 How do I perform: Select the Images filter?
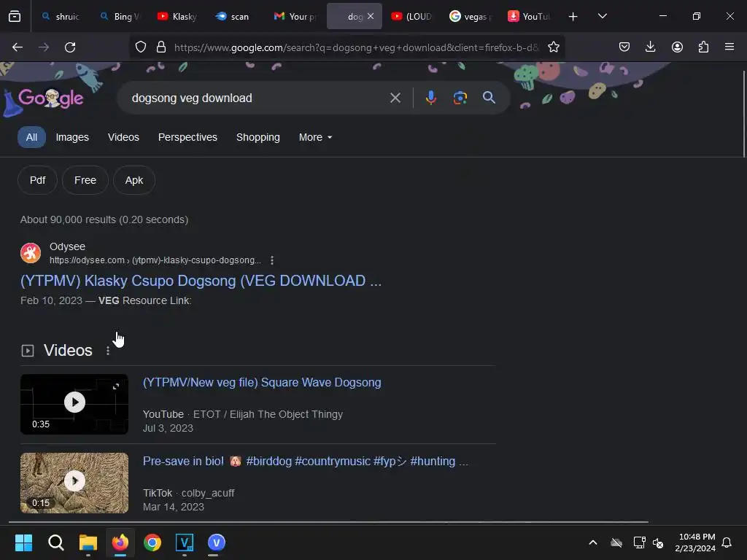tap(72, 137)
